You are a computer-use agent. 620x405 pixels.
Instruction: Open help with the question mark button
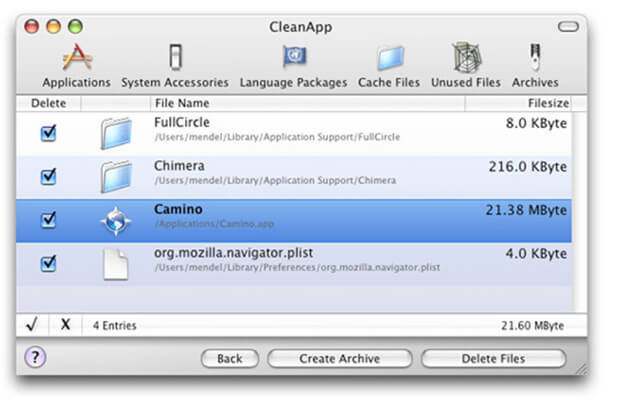point(36,357)
